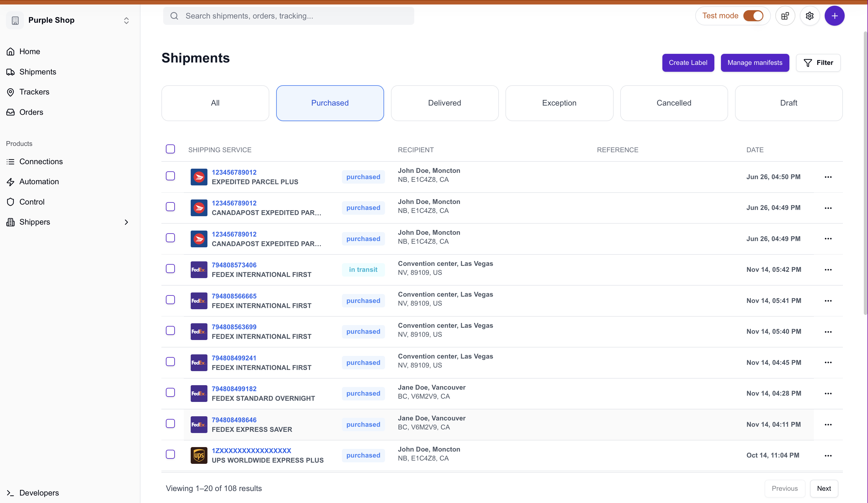Disable Test mode with the toggle
This screenshot has height=503, width=868.
pyautogui.click(x=754, y=16)
